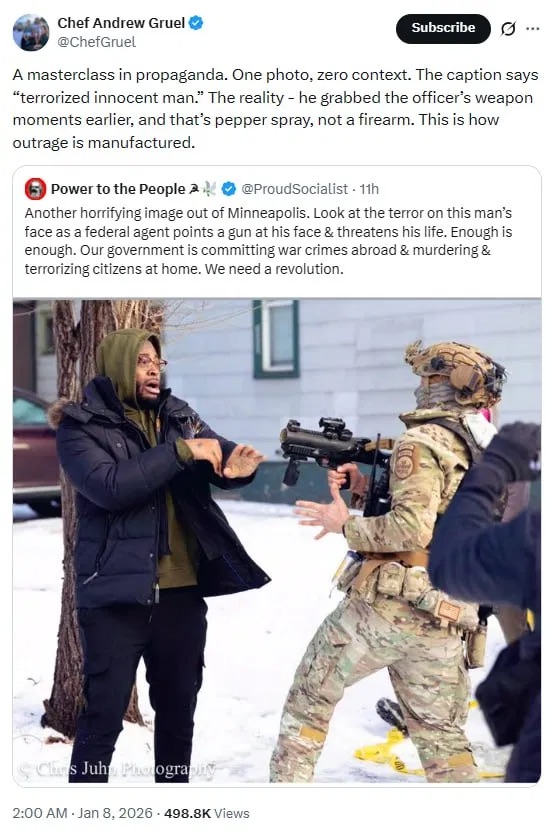Click the dragonfly emoji beside Power to the People
The width and height of the screenshot is (553, 834).
point(210,188)
